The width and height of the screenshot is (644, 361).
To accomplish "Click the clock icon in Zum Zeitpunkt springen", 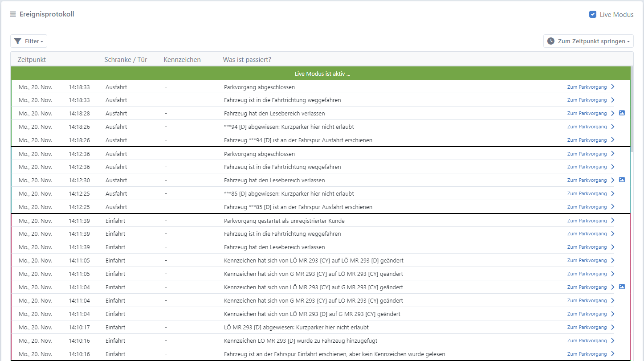I will 551,41.
